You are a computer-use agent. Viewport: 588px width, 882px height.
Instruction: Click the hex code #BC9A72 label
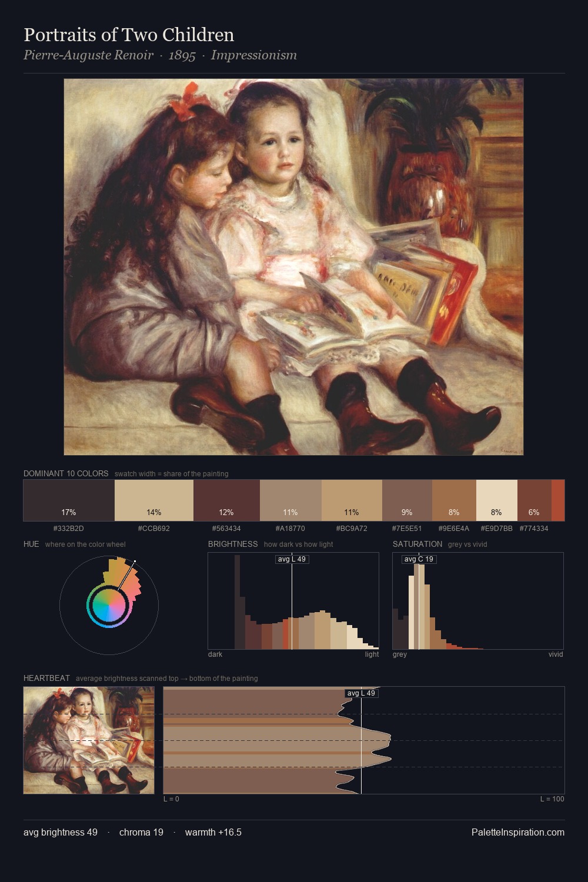[352, 529]
